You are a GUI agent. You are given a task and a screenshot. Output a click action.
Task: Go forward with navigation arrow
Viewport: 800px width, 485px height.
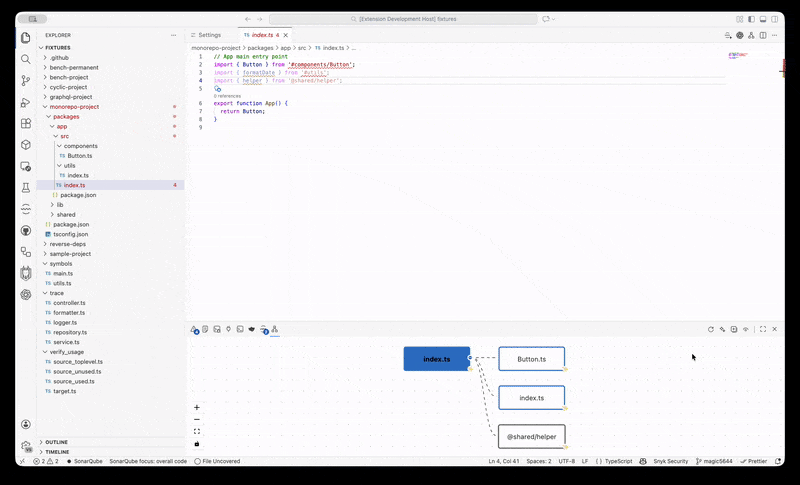pos(260,19)
